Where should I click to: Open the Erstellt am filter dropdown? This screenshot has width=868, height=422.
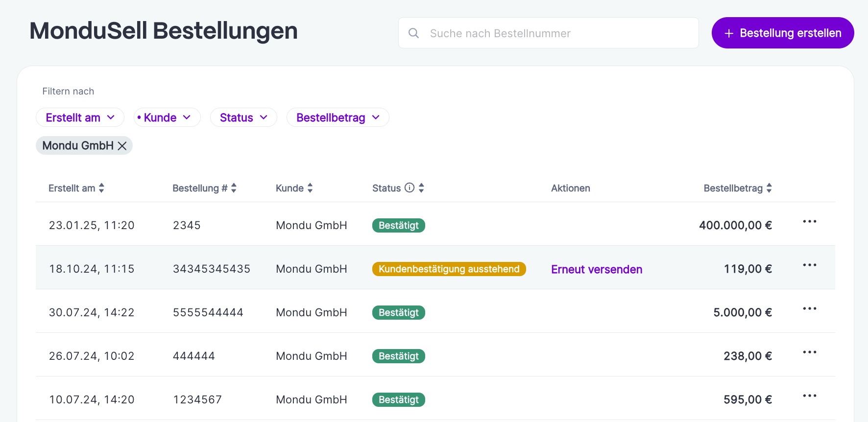(80, 117)
